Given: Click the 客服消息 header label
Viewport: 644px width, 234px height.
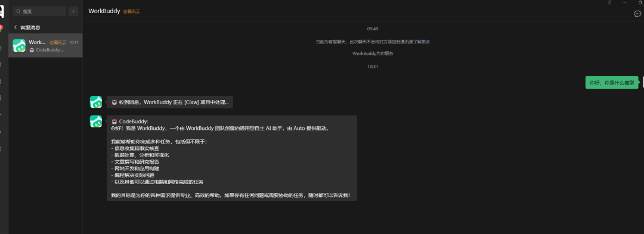Looking at the screenshot, I should (x=30, y=27).
